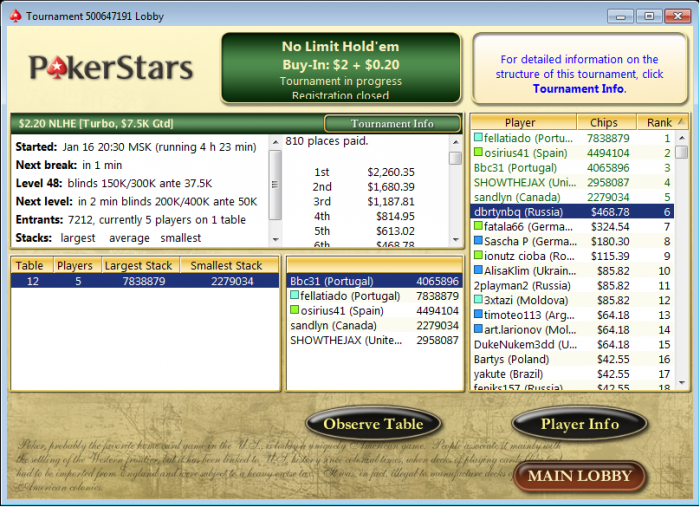This screenshot has width=700, height=507.
Task: Click the PokerStars spade icon in title bar
Action: coord(16,17)
